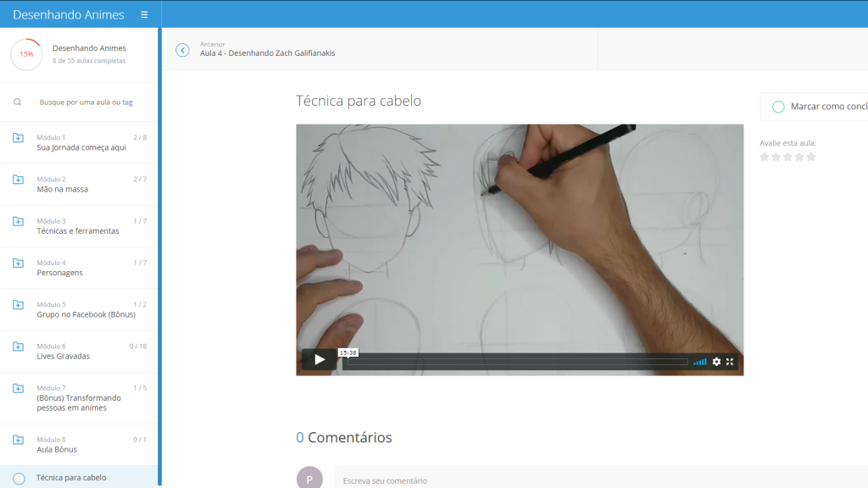Expand Módulo 2 Mão na massa
Viewport: 868px width, 488px height.
tap(79, 184)
